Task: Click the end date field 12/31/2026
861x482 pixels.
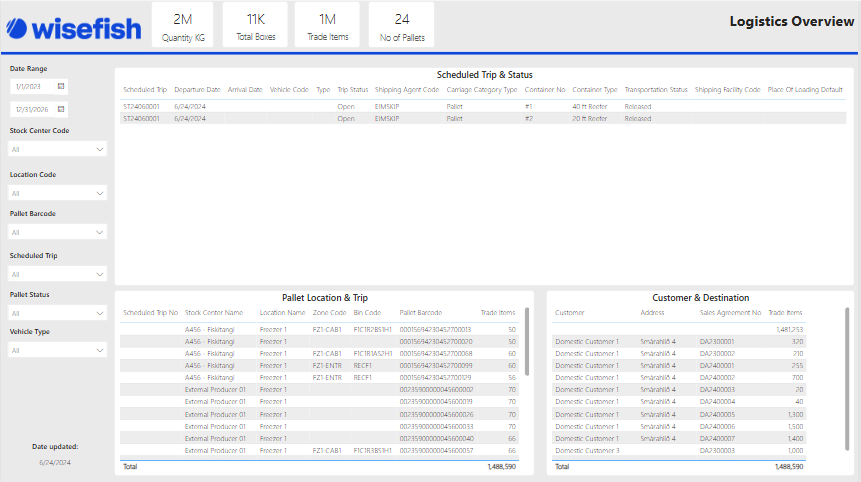Action: tap(32, 109)
